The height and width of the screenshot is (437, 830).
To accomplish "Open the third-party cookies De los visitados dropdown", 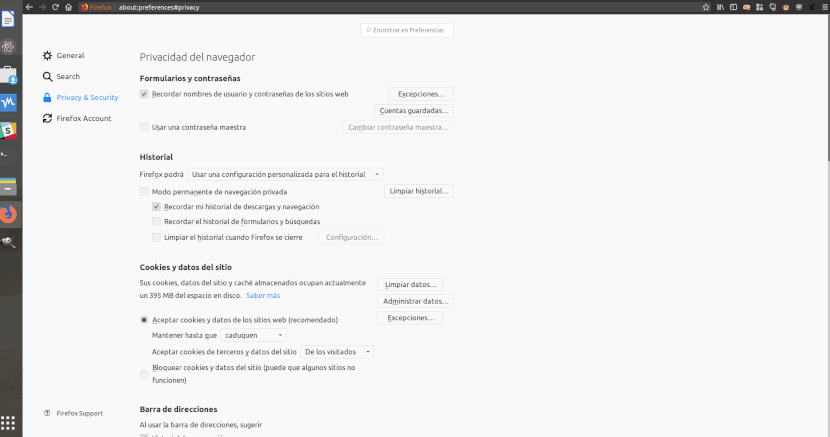I will coord(338,352).
